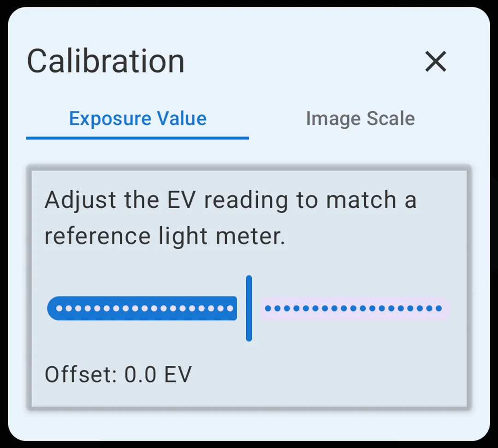Click the Calibration dialog title
This screenshot has width=498, height=448.
tap(105, 60)
